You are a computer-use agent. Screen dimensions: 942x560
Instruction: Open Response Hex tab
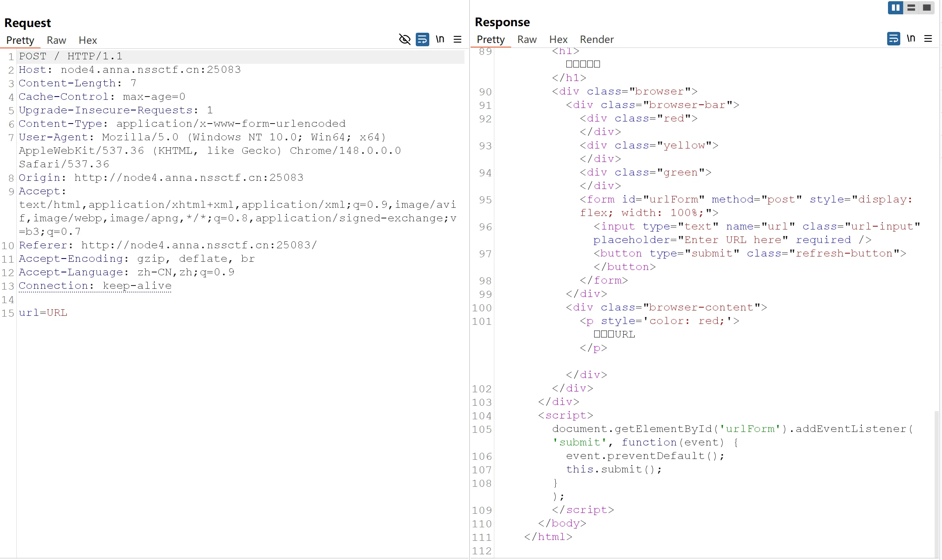point(558,39)
